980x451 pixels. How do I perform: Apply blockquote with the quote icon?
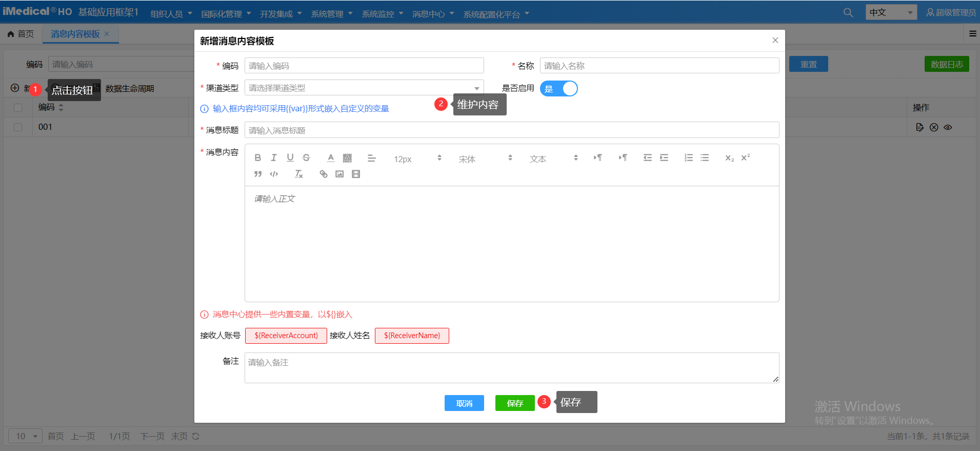pos(257,174)
